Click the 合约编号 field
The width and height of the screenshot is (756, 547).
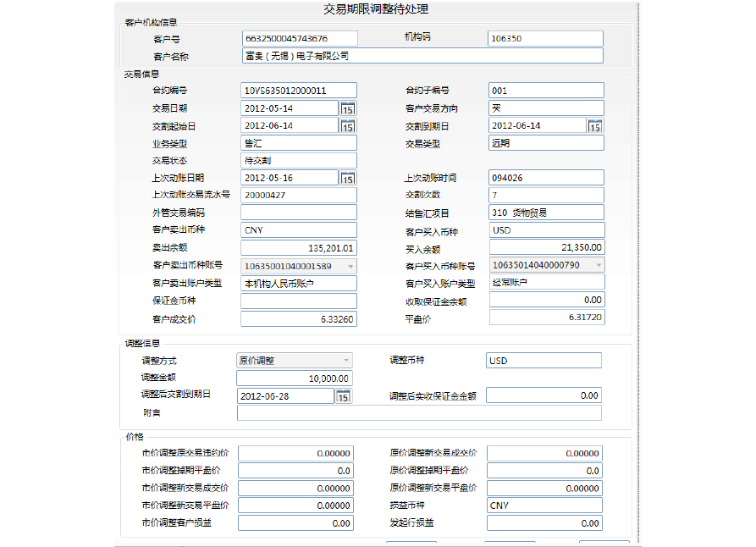[x=299, y=91]
